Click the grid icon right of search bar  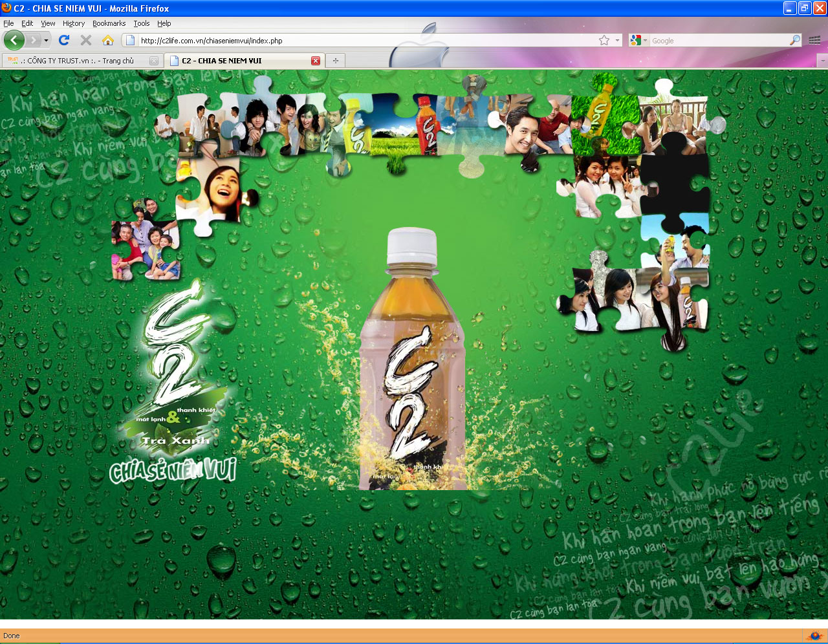[x=814, y=40]
